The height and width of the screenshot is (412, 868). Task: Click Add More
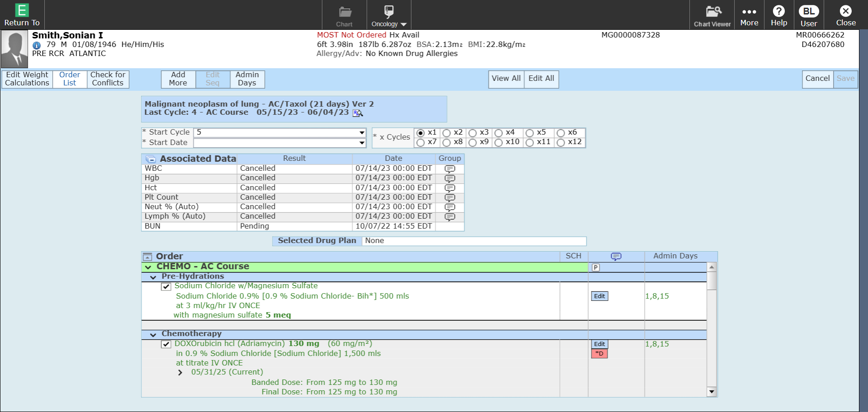coord(178,79)
